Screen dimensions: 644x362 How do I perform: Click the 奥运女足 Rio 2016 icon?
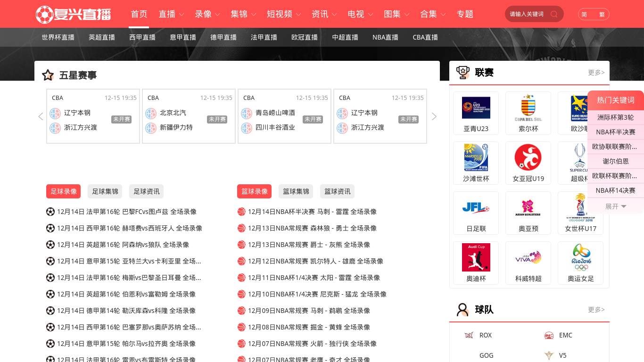point(580,257)
